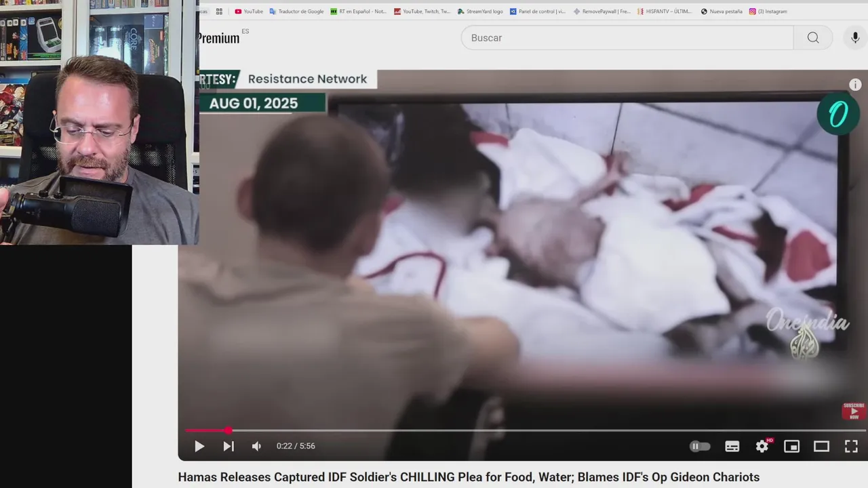This screenshot has width=868, height=488.
Task: Click the 0:22 / 5:56 time display
Action: click(x=296, y=446)
